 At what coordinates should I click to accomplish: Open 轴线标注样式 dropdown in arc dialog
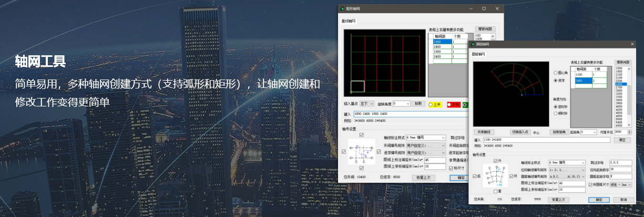(567, 163)
